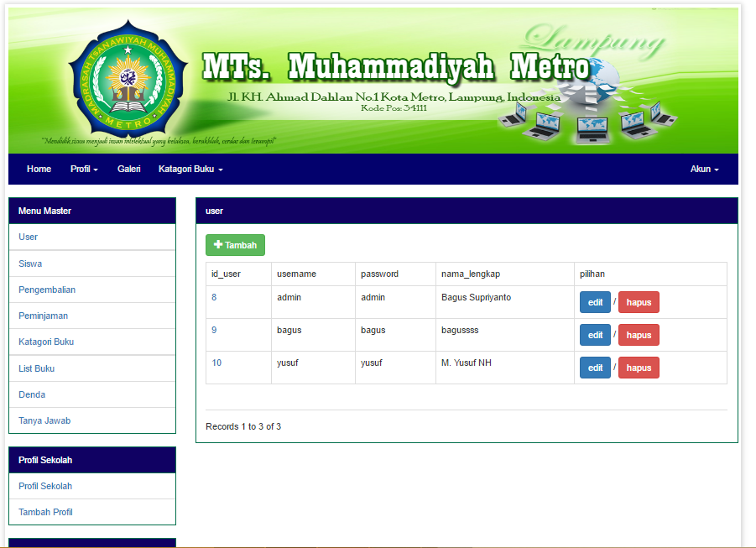Open the Galeri nav item
Viewport: 756px width, 548px height.
click(x=128, y=169)
